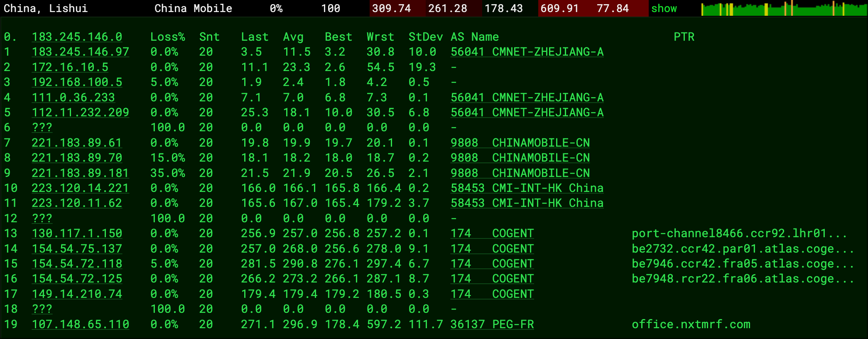Image resolution: width=868 pixels, height=339 pixels.
Task: Click the 15.0% loss value on hop 8
Action: [x=167, y=158]
